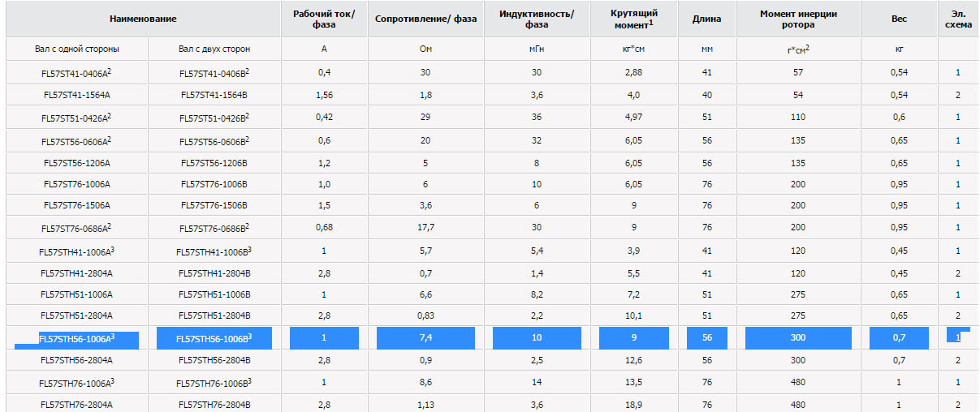Click the FL57ST76-1506A model cell
The height and width of the screenshot is (412, 980).
pyautogui.click(x=77, y=205)
